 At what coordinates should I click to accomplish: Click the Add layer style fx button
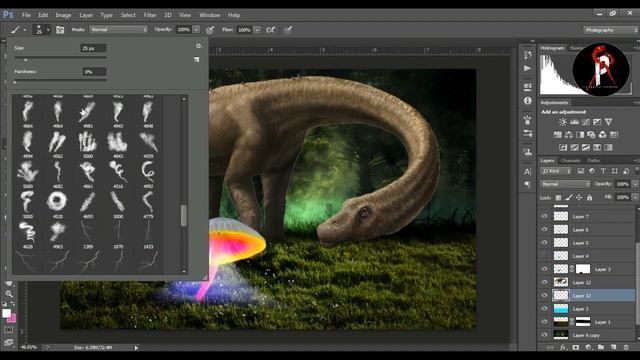pos(563,347)
